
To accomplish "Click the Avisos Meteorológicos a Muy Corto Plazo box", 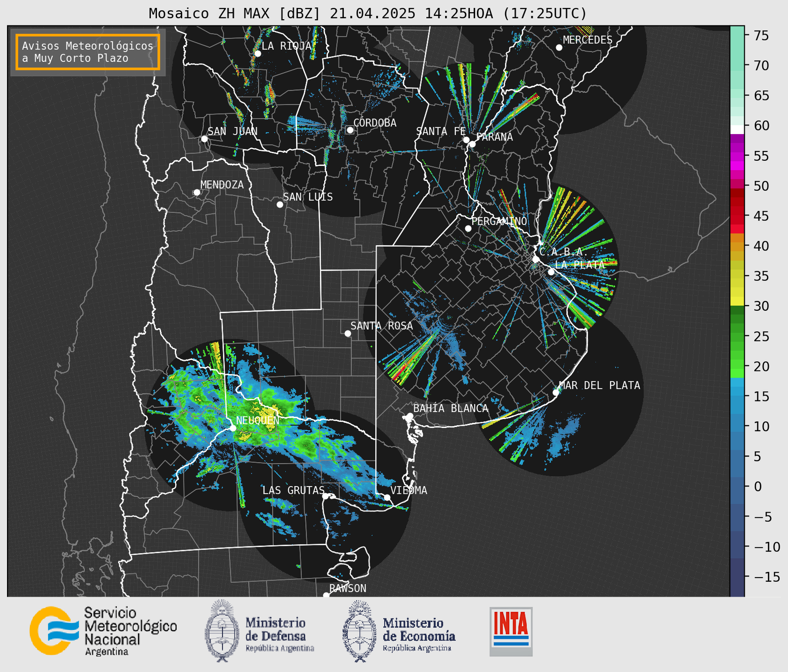I will tap(88, 52).
